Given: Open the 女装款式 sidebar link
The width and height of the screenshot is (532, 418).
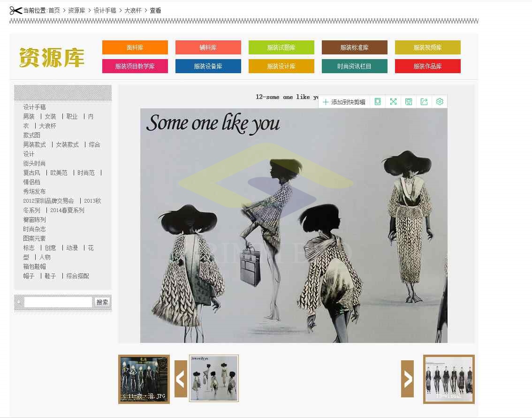Looking at the screenshot, I should click(67, 144).
